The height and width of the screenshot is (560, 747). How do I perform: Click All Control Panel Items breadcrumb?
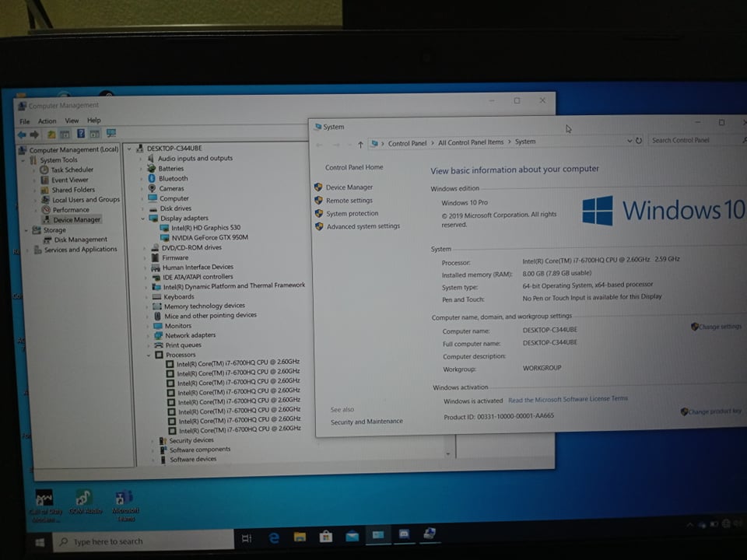471,142
